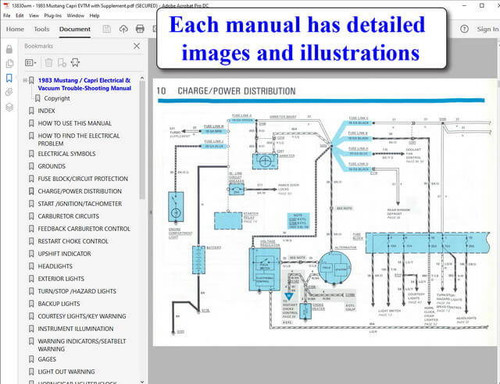Jump to GROUNDS bookmark
The image size is (500, 384).
pos(52,166)
